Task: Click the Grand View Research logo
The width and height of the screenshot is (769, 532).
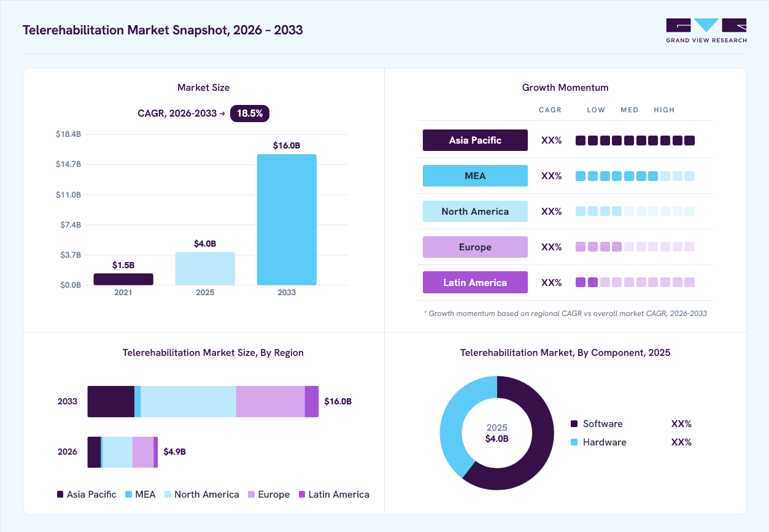Action: pos(706,31)
